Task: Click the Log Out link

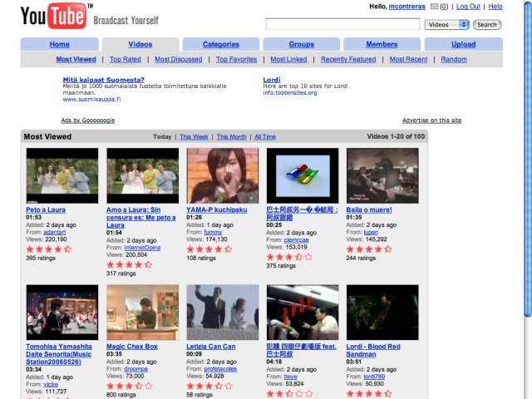Action: click(x=468, y=7)
